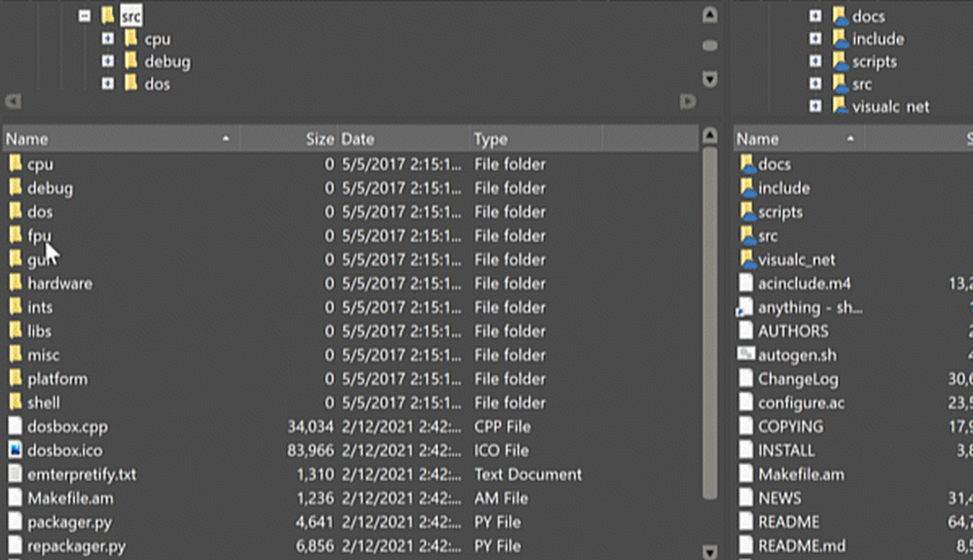
Task: Select visualc_net folder in right tree
Action: [x=890, y=107]
